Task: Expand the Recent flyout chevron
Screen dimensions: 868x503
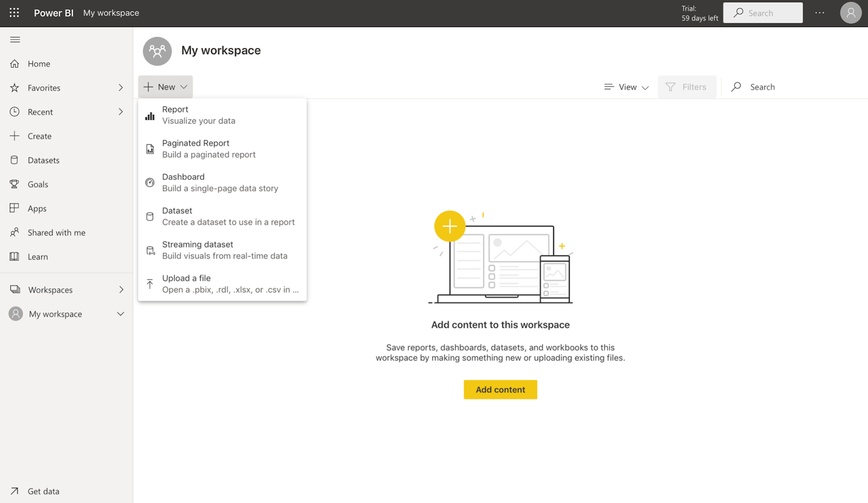Action: click(120, 112)
